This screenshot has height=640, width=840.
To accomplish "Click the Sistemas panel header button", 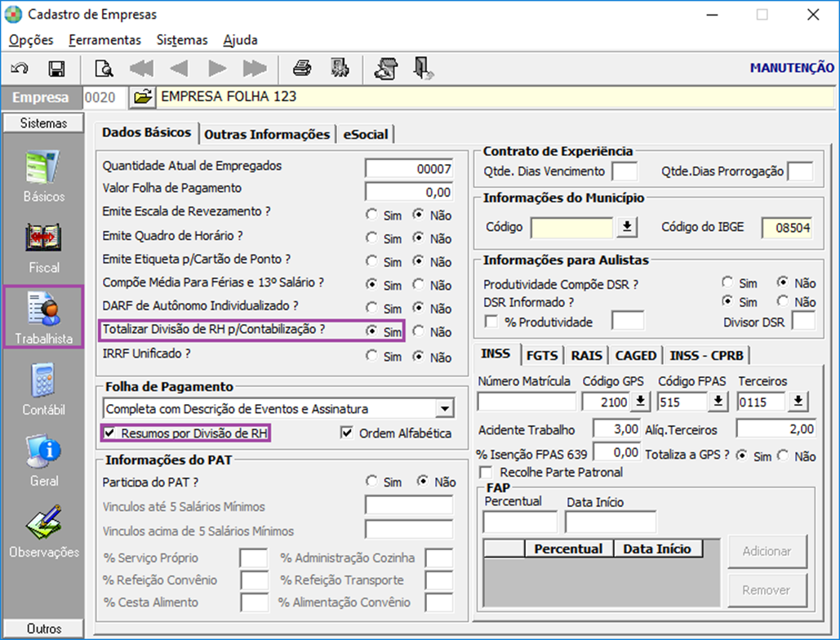I will [43, 123].
